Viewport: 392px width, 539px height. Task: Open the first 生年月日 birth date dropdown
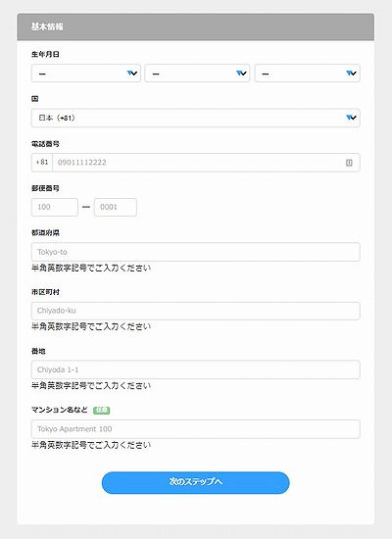(86, 73)
